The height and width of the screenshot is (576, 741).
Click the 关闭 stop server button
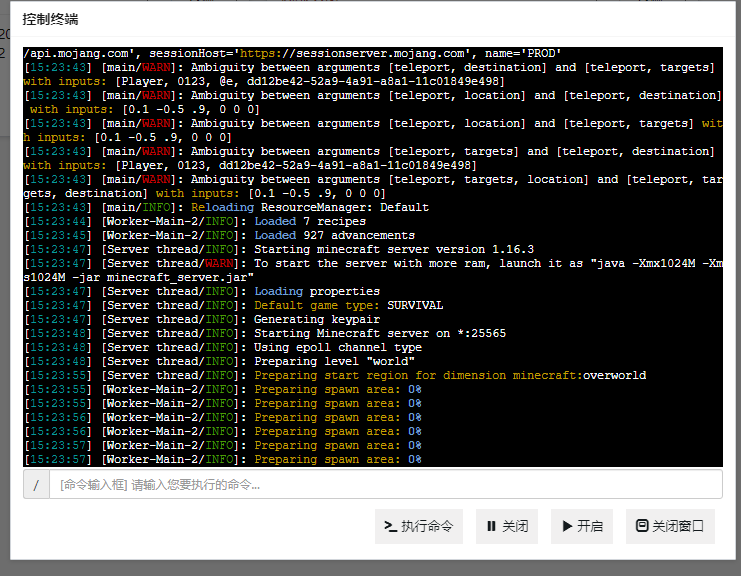(507, 526)
